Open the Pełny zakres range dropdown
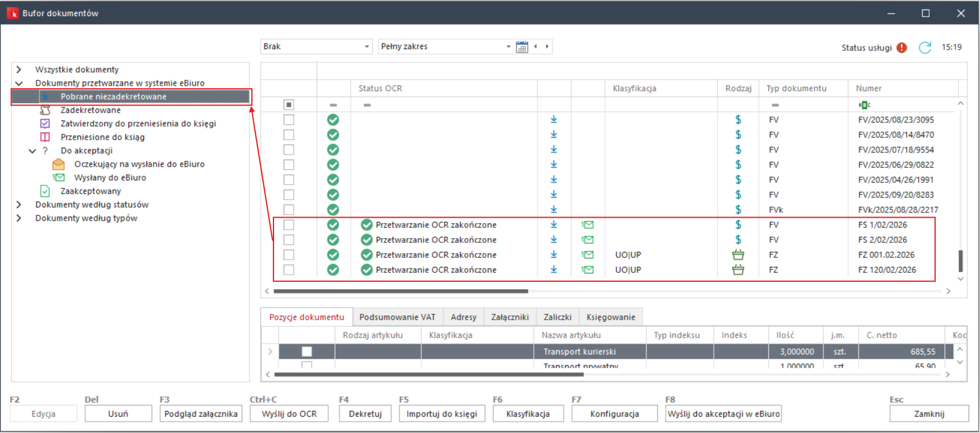Screen dimensions: 980x433 [x=508, y=47]
